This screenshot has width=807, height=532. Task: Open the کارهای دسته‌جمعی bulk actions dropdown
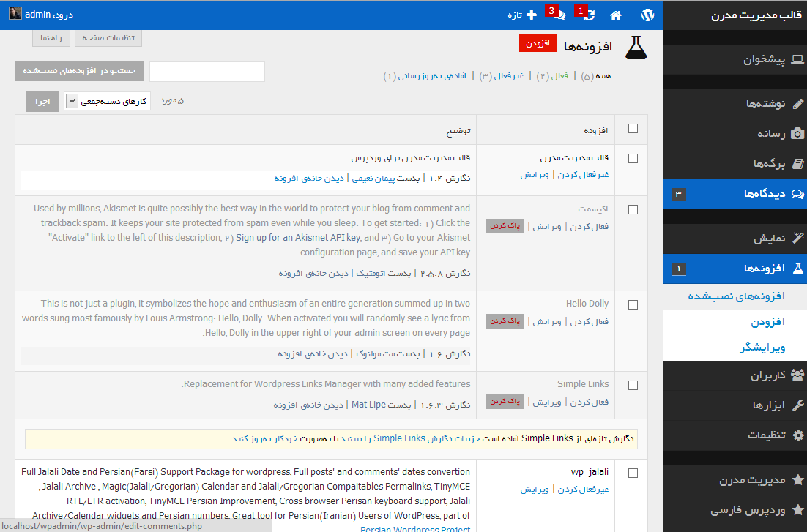coord(108,102)
